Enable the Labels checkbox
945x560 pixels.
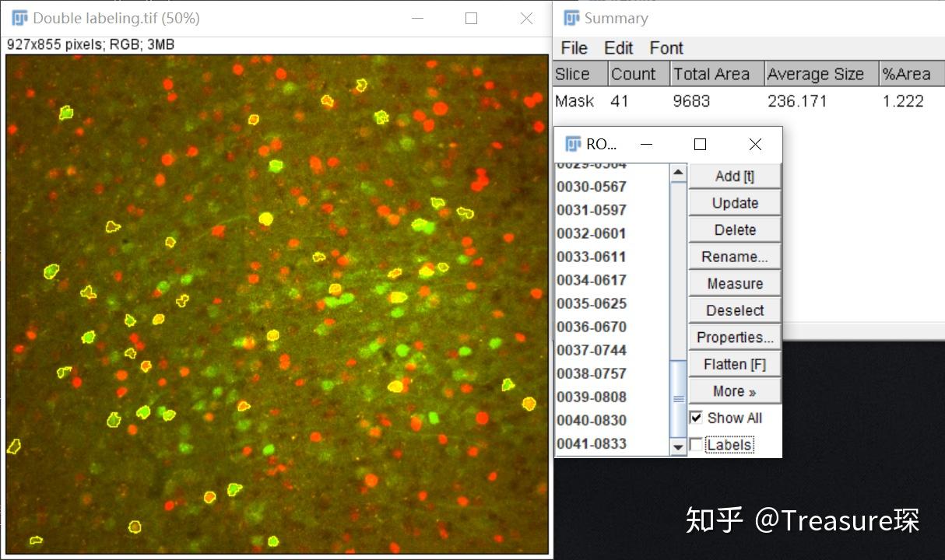click(697, 444)
